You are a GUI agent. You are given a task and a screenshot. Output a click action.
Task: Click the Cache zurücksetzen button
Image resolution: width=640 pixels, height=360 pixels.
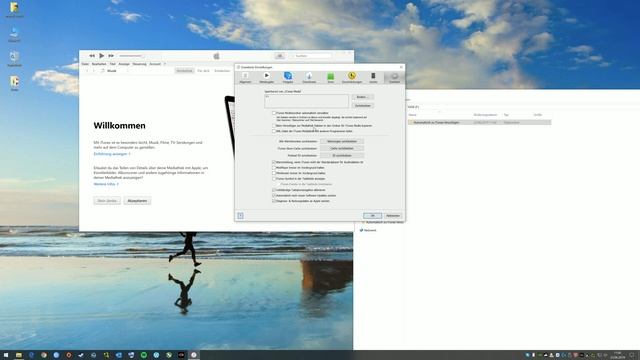[342, 148]
